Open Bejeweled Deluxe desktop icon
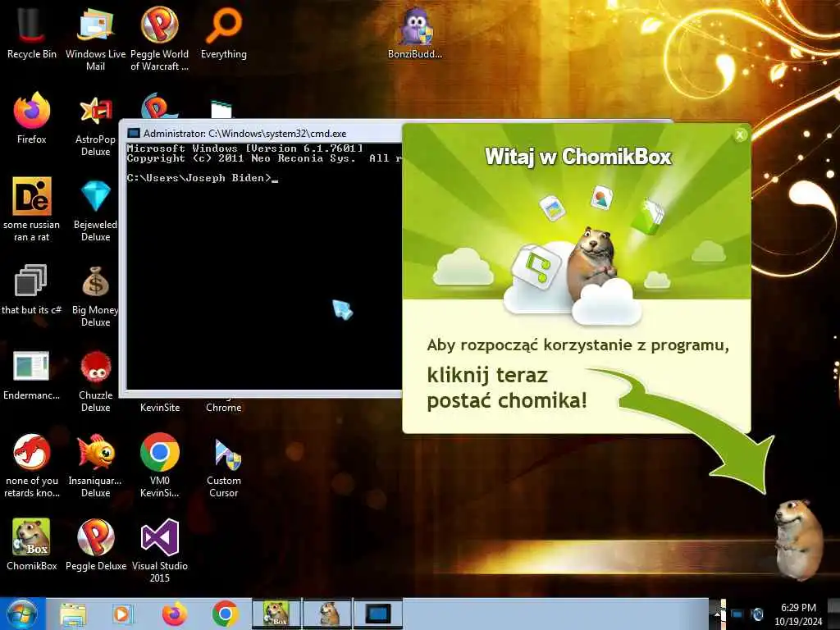Viewport: 840px width, 630px height. [95, 211]
